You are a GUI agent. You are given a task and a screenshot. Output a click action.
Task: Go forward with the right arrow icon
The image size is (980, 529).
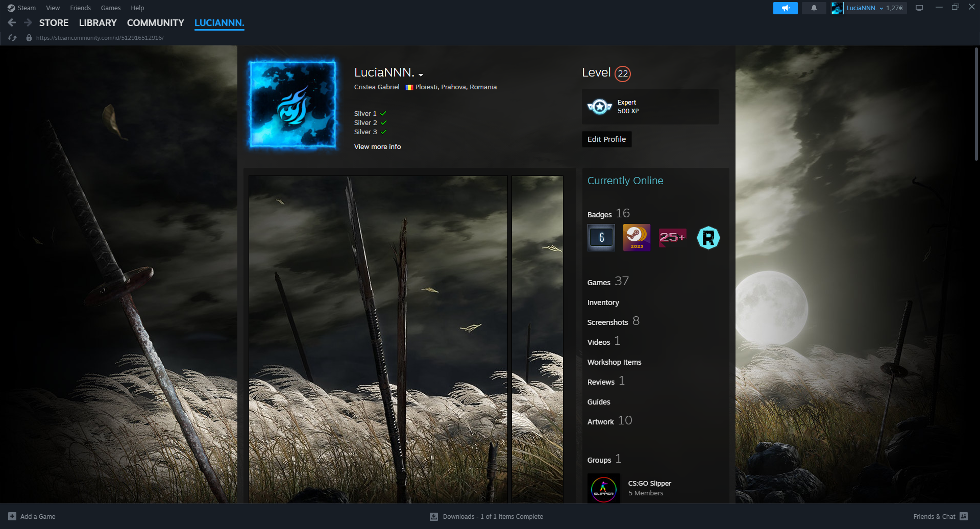[28, 22]
